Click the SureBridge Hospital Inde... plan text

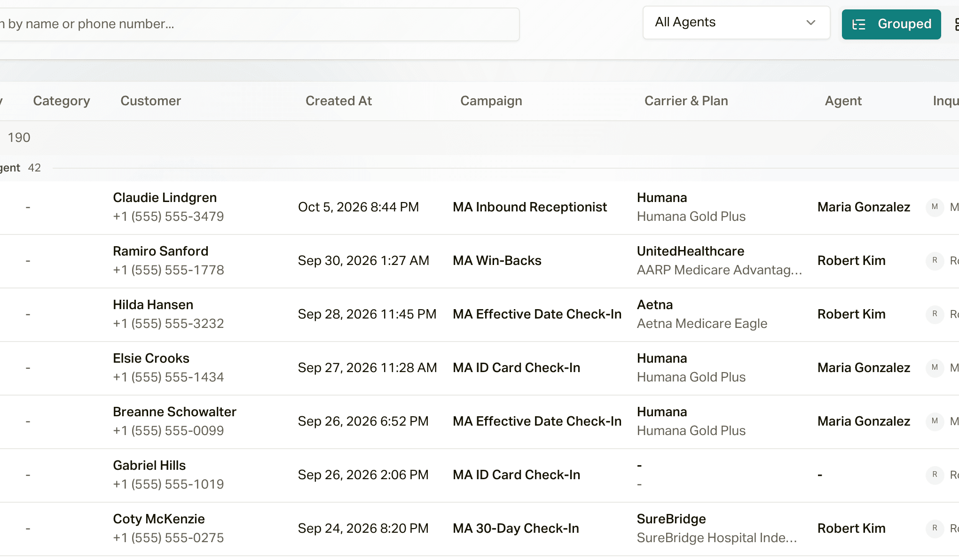pyautogui.click(x=717, y=538)
